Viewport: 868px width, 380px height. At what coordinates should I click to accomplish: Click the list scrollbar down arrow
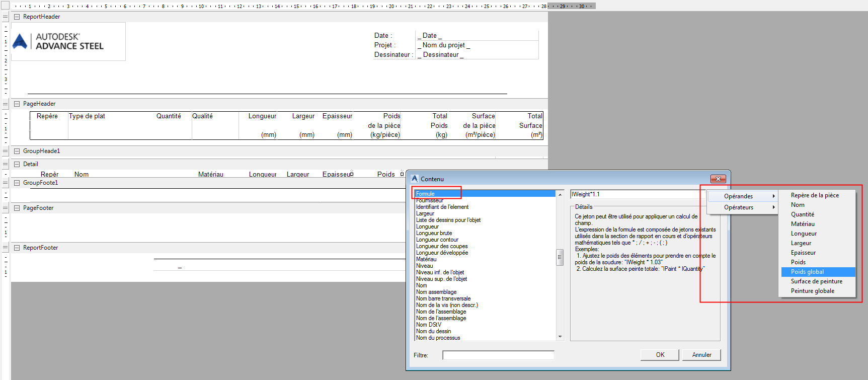[x=560, y=337]
